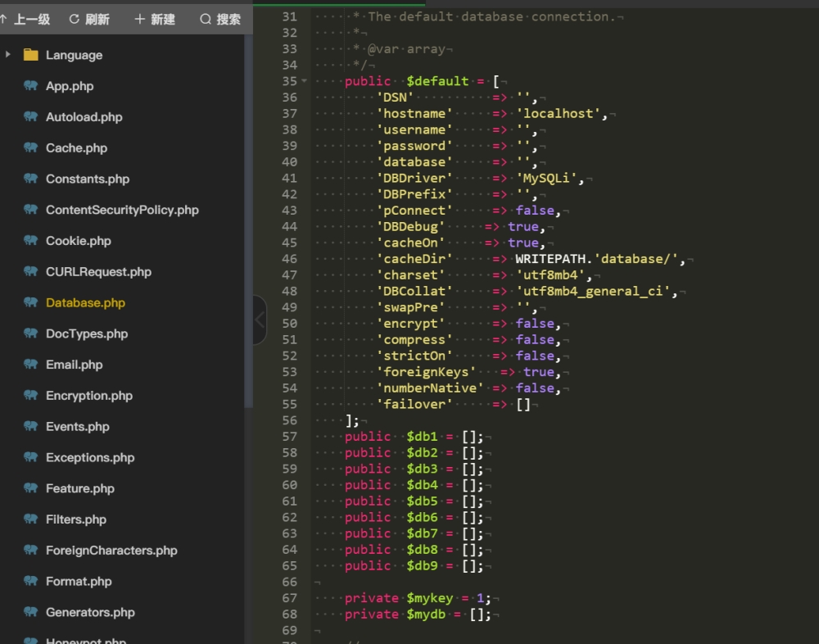Click the Cookie.php file icon
The image size is (819, 644).
(x=31, y=240)
